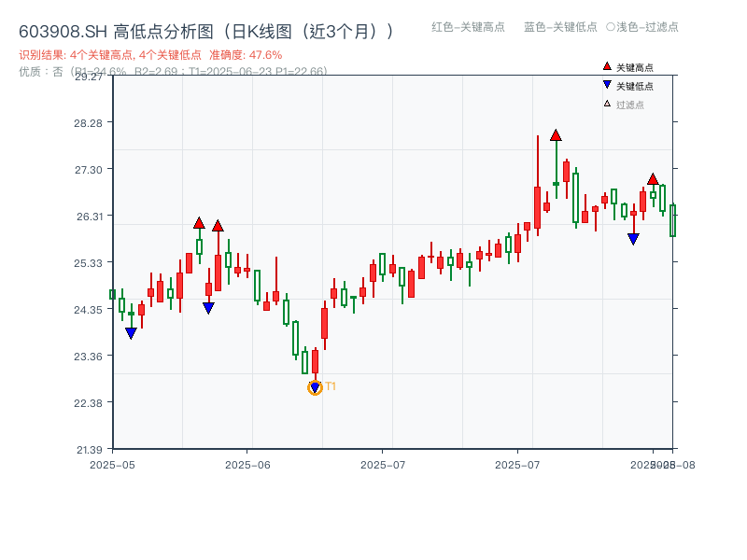The width and height of the screenshot is (747, 560).
Task: Click the blue key-low marker below late-May candles
Action: (x=208, y=305)
